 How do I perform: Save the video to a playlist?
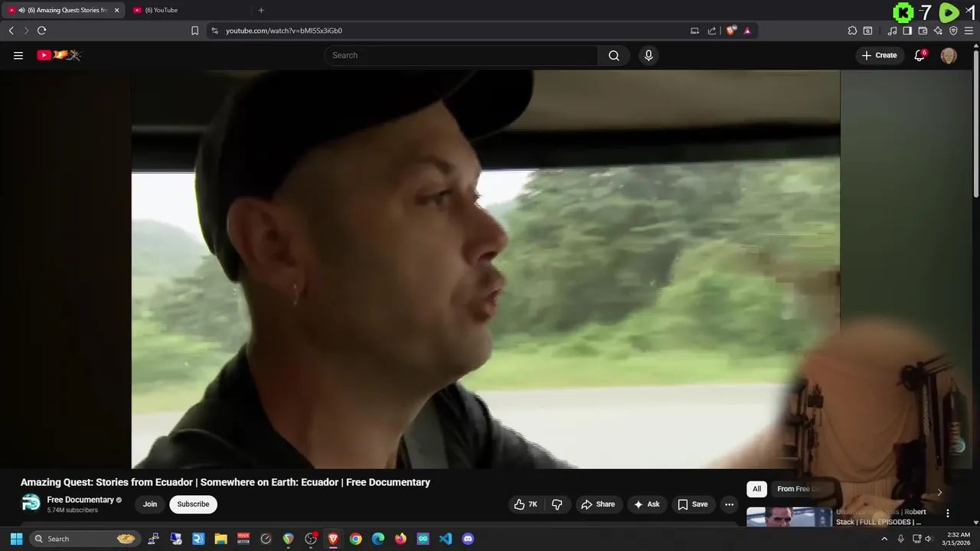coord(693,504)
